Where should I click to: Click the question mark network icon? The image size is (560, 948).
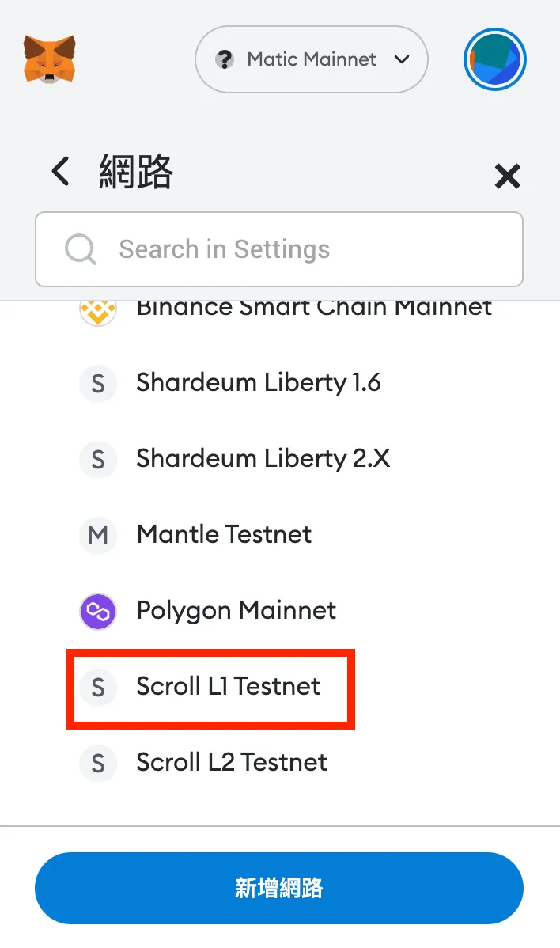226,59
